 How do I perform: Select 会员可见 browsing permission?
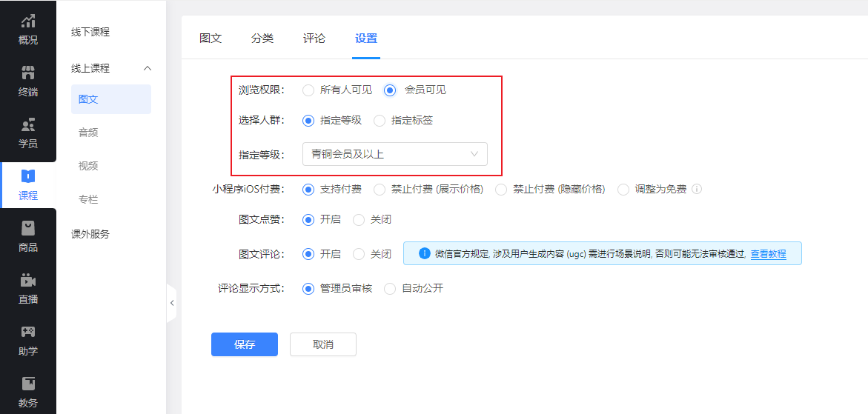tap(390, 90)
